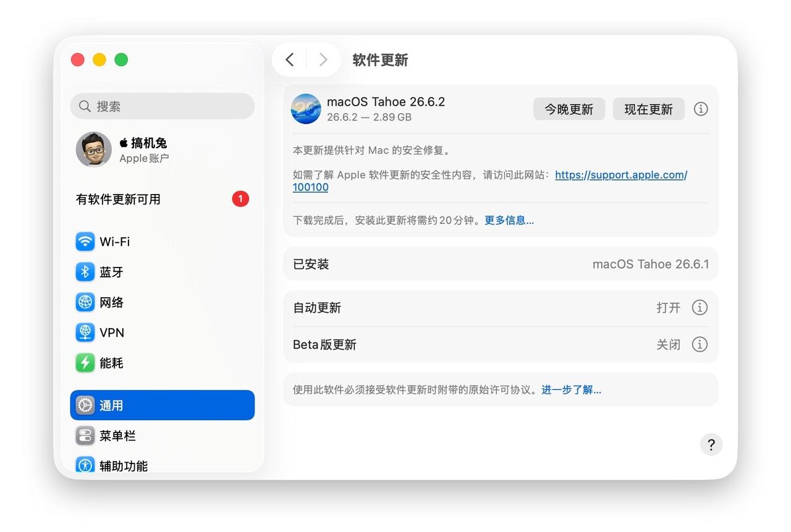The image size is (791, 532).
Task: Show info for Beta版更新
Action: (x=700, y=344)
